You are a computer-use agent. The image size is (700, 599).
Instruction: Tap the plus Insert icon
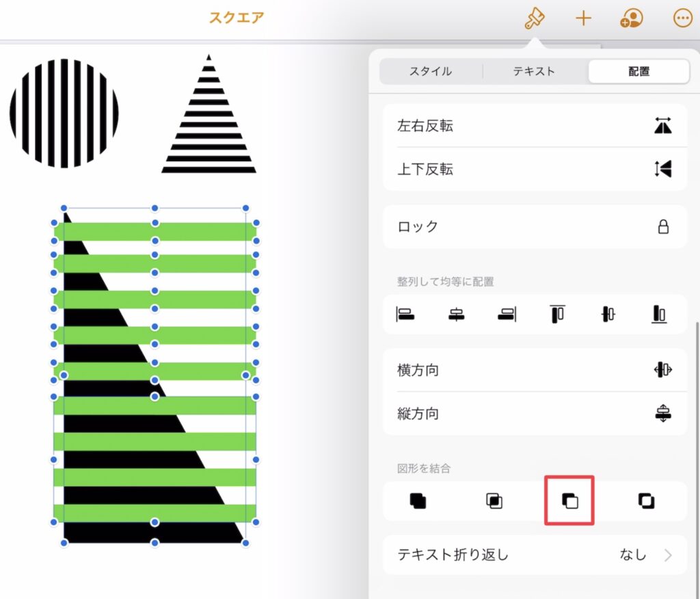point(583,18)
